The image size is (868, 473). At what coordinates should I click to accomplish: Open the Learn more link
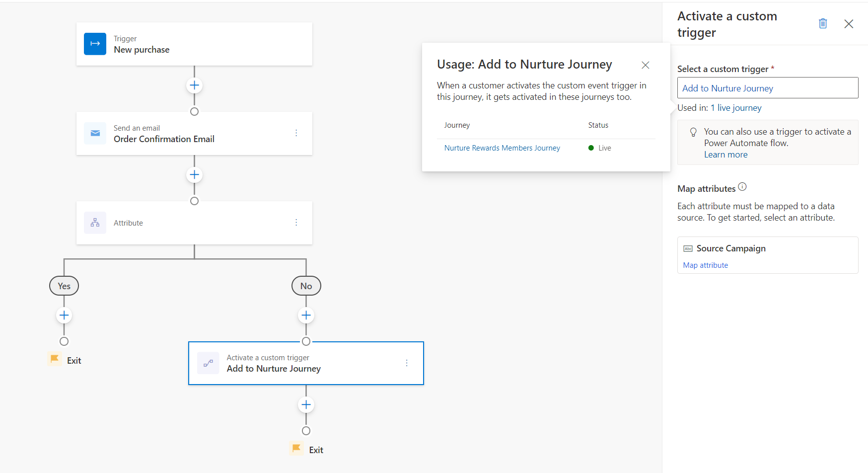tap(725, 155)
